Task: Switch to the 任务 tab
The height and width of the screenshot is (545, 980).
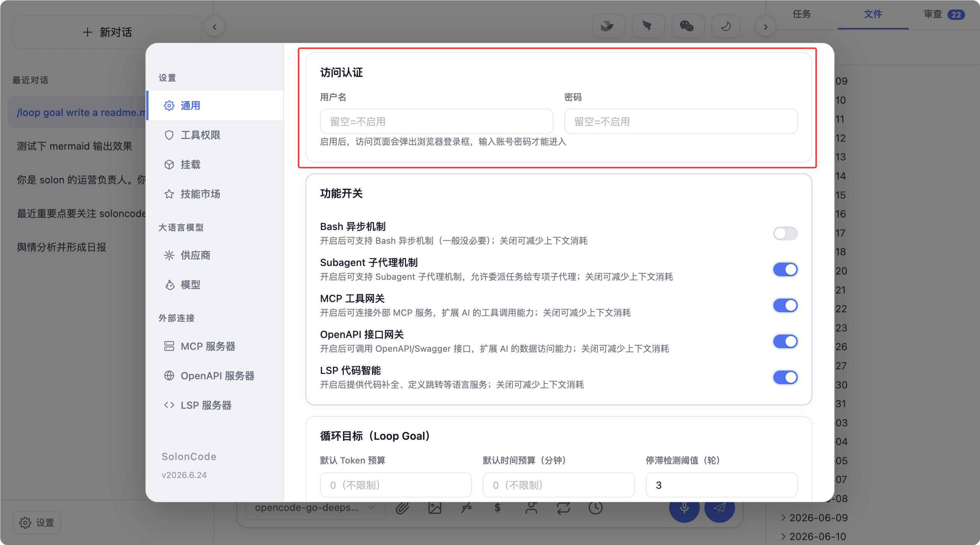Action: (x=802, y=15)
